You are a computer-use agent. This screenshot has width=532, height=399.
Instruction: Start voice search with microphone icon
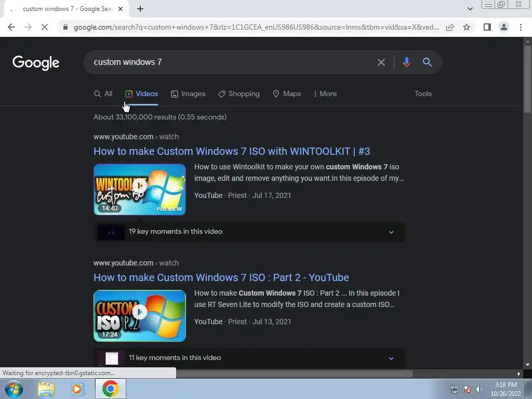click(406, 62)
